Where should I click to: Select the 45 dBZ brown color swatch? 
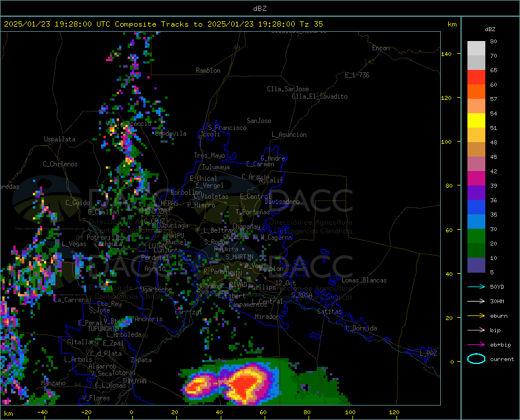[x=476, y=150]
